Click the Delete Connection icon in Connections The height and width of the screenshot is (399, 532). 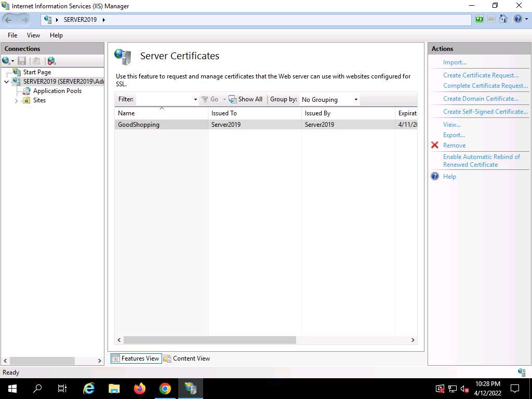tap(51, 61)
